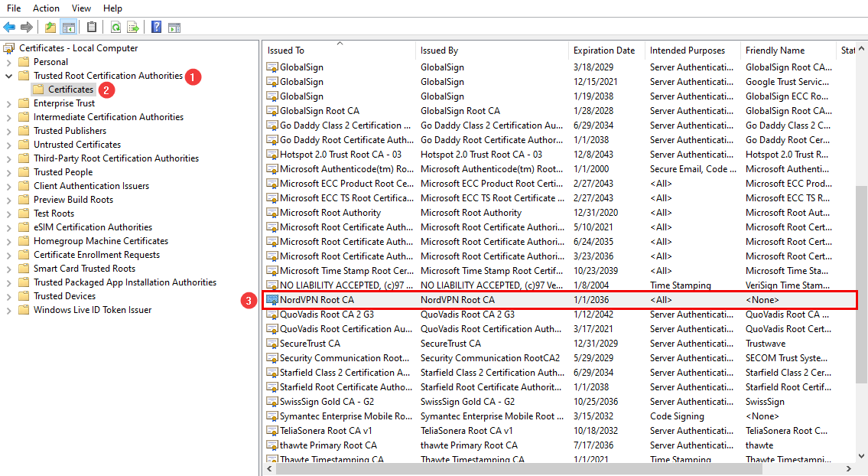Open the View menu
The width and height of the screenshot is (868, 476).
[81, 8]
